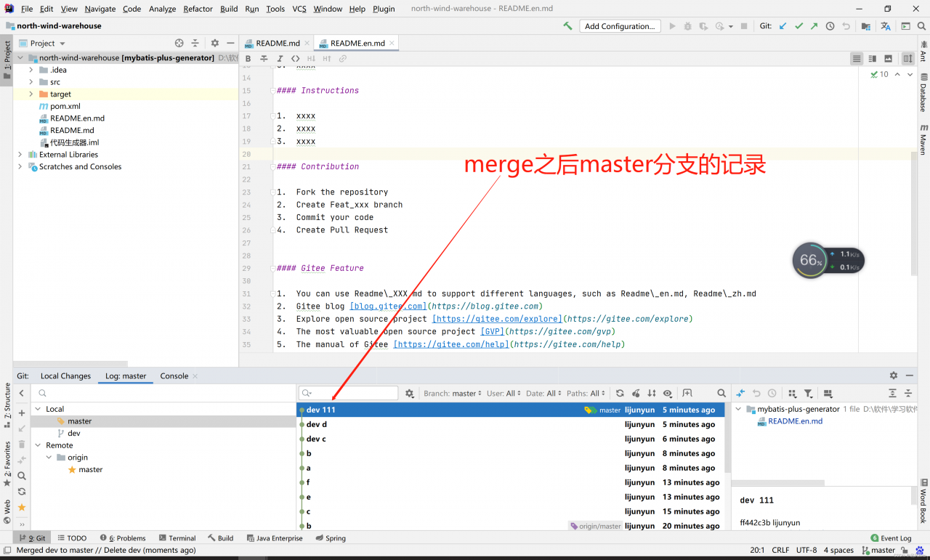
Task: Collapse the Remote branches node
Action: click(39, 445)
